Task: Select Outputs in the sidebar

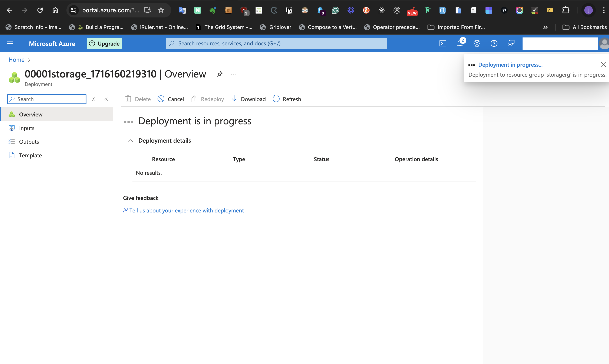Action: click(x=29, y=142)
